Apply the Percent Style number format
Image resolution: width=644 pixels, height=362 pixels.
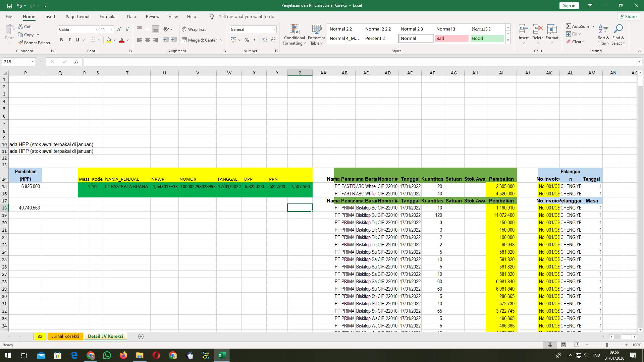(247, 40)
